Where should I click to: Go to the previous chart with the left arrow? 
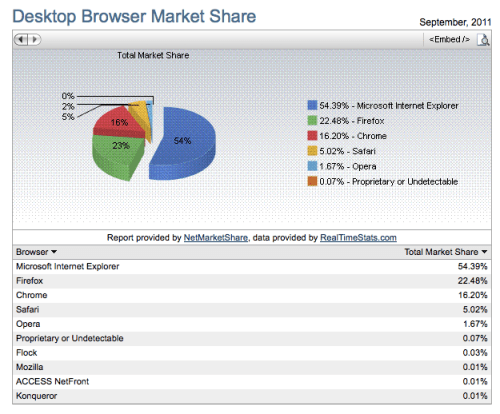[x=21, y=39]
